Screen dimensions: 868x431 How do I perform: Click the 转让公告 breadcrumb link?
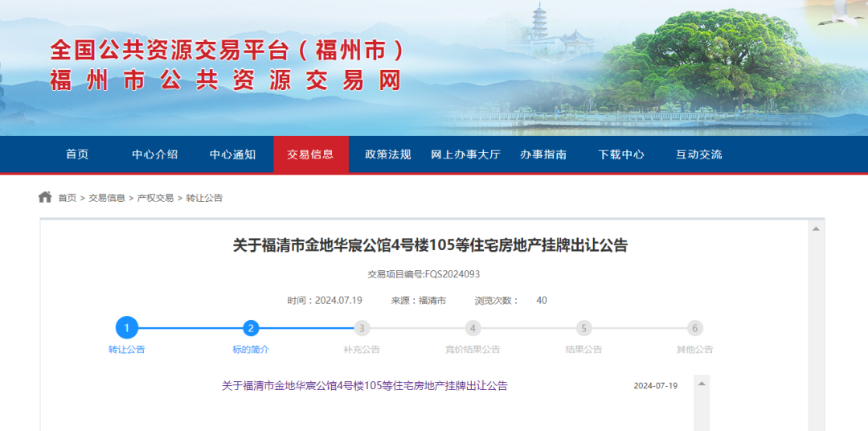203,198
